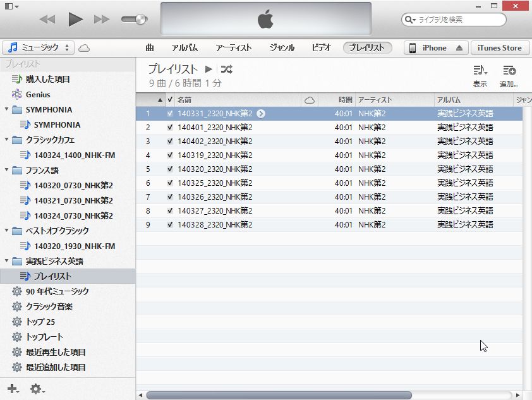
Task: Uncheck the 140325_2320_NHK第2 track checkbox
Action: pos(170,183)
